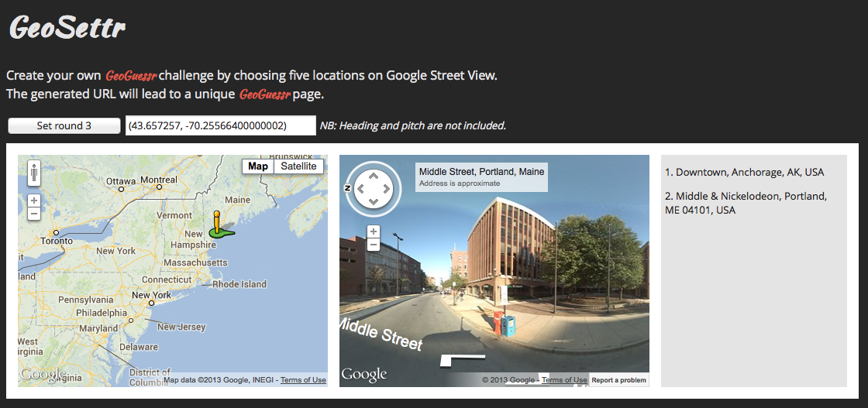Click the Montreal label on the map

[x=159, y=180]
